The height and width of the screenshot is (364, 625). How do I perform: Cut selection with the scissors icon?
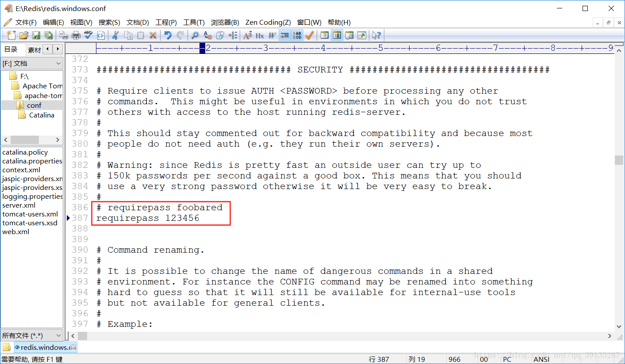[x=115, y=35]
